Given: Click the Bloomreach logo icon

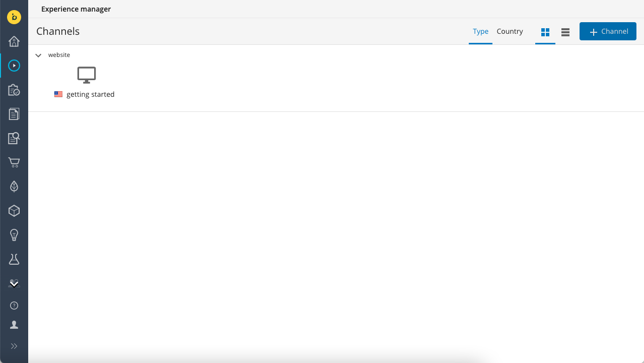Looking at the screenshot, I should [14, 17].
